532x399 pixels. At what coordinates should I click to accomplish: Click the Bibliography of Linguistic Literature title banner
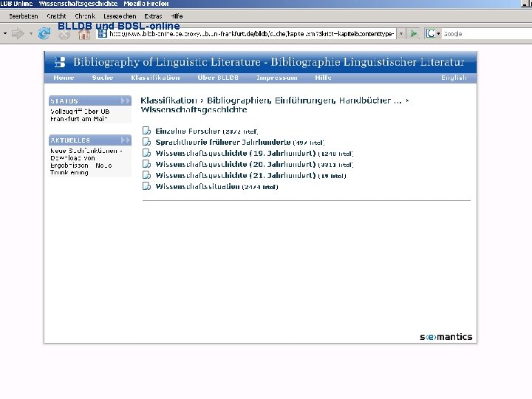pyautogui.click(x=268, y=62)
